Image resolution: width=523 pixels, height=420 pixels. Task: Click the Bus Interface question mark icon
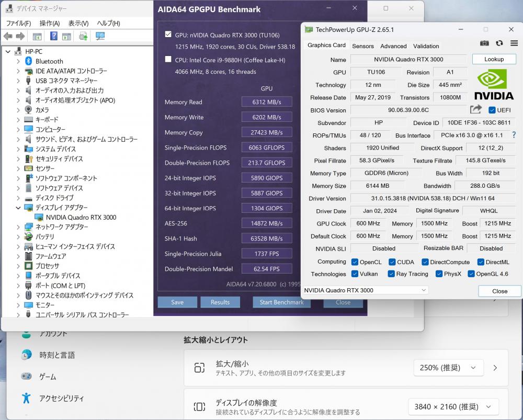(514, 135)
